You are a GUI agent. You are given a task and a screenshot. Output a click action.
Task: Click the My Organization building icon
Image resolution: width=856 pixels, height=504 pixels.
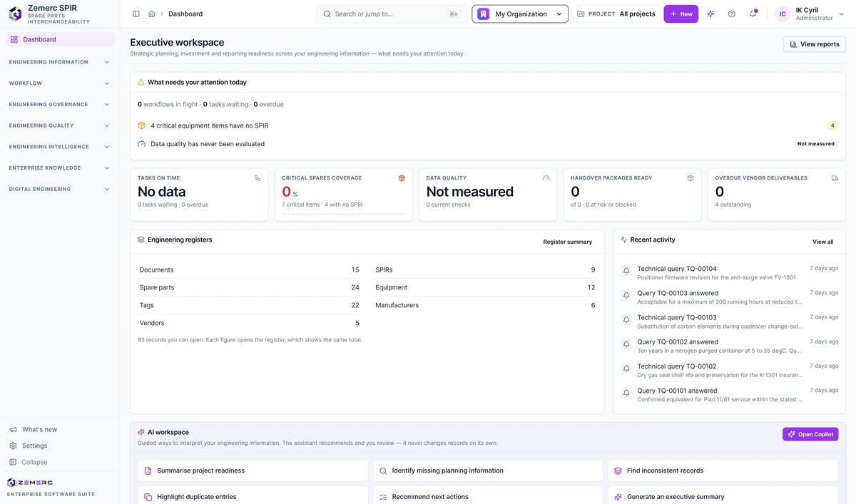click(483, 14)
